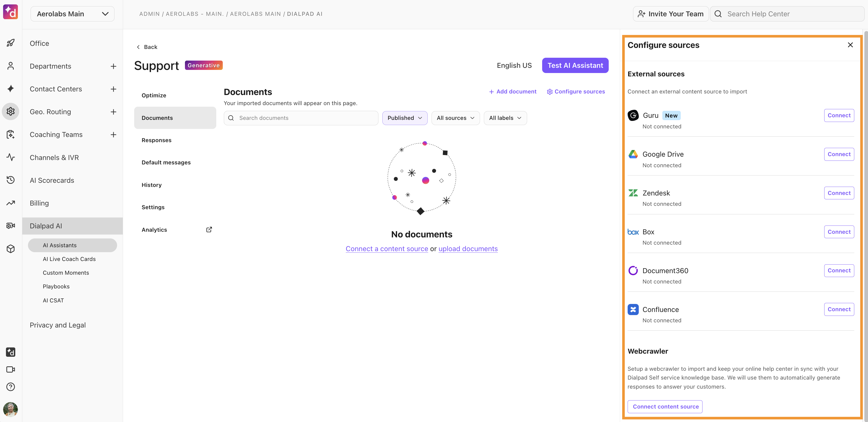Select the settings gear icon in left rail

(x=10, y=112)
